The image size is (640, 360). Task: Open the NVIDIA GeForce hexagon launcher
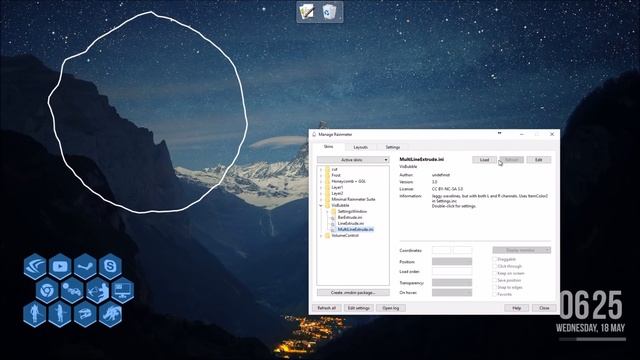tap(35, 267)
